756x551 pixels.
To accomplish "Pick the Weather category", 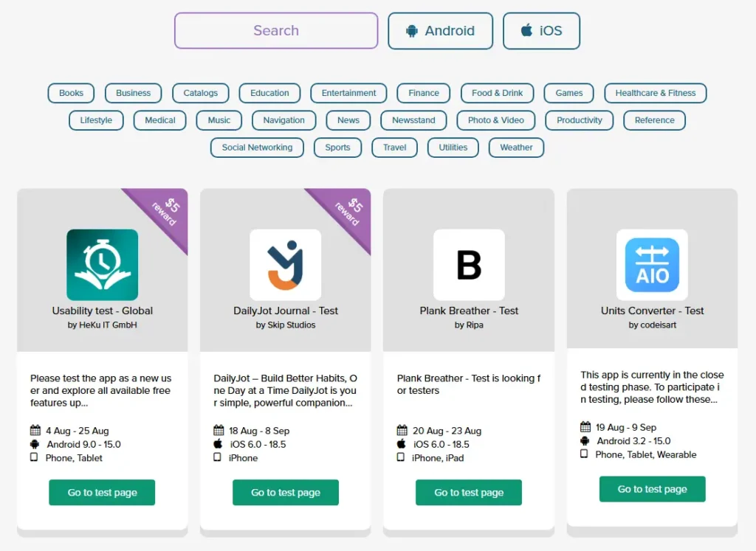I will [516, 148].
